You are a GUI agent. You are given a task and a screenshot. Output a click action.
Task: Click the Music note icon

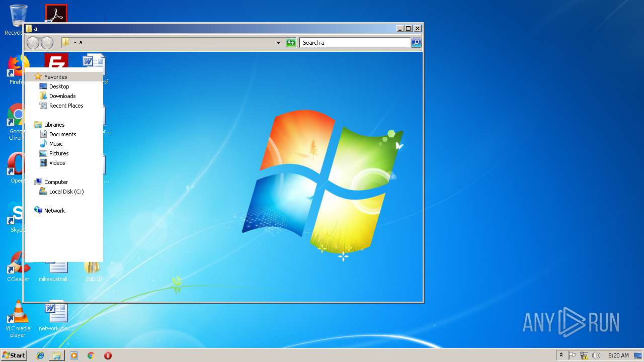pos(43,144)
